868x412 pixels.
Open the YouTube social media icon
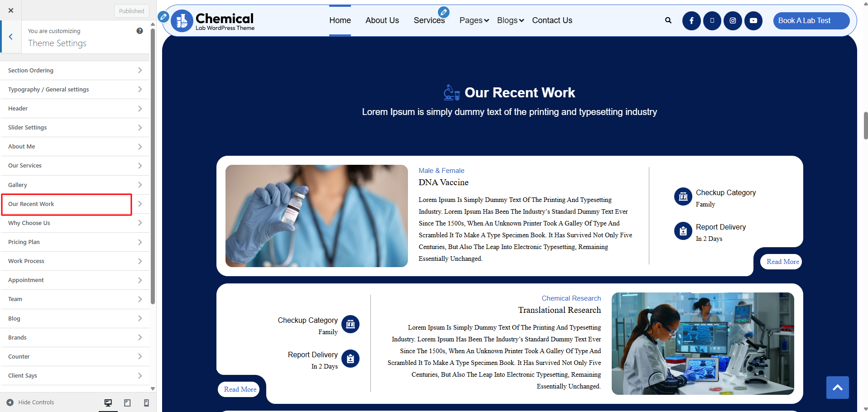click(x=753, y=20)
